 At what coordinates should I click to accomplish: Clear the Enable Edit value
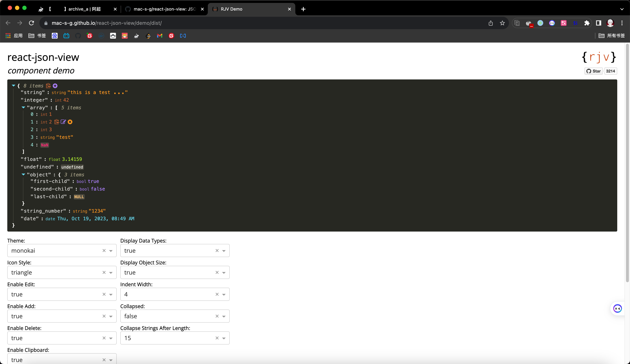point(104,294)
